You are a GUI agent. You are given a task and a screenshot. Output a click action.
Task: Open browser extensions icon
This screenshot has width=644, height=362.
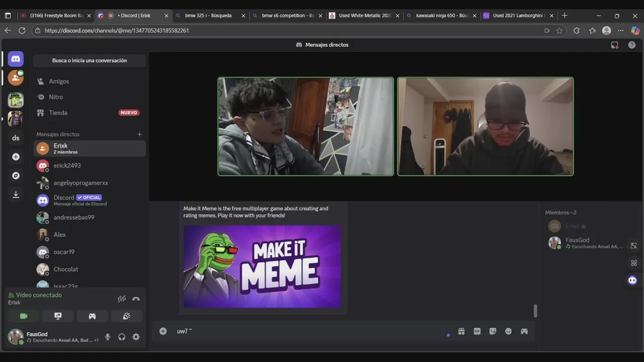577,31
